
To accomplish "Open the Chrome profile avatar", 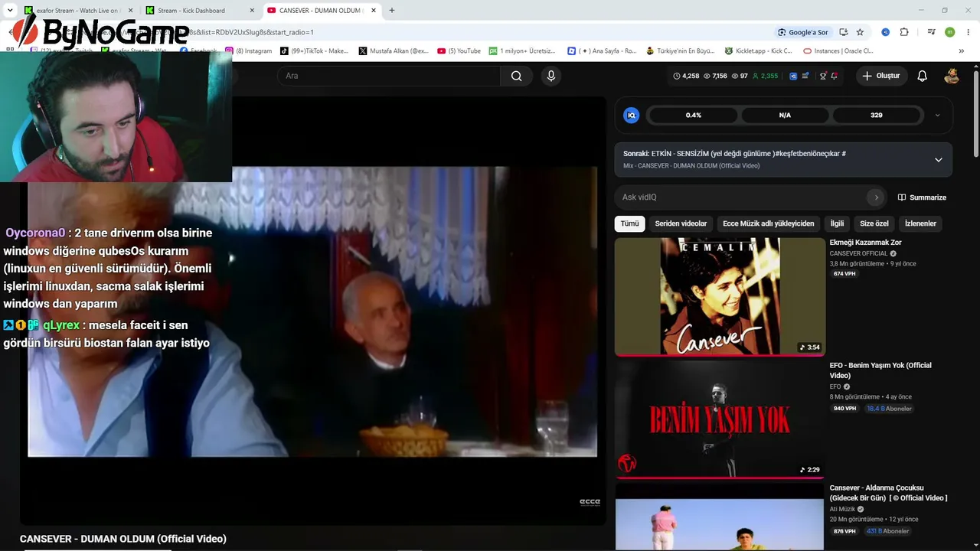I will pos(950,32).
